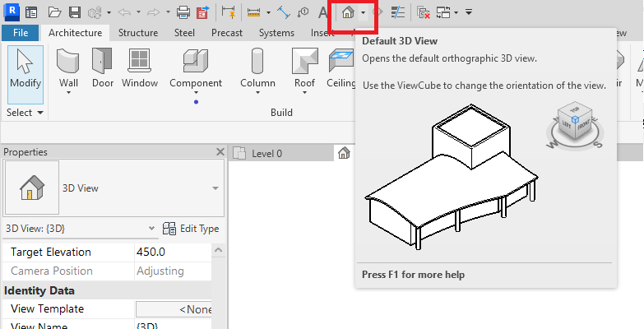Open Synchronize dropdown arrow

109,12
